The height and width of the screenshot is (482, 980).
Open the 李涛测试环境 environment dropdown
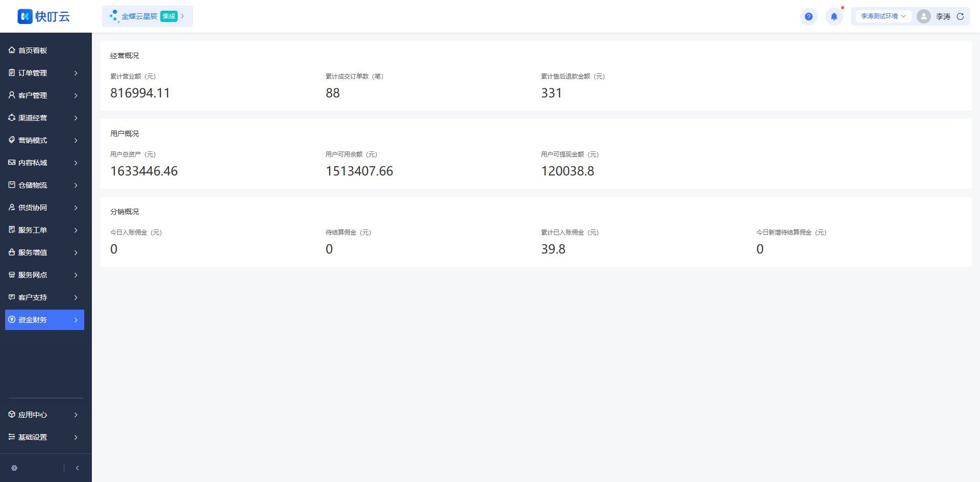tap(883, 16)
